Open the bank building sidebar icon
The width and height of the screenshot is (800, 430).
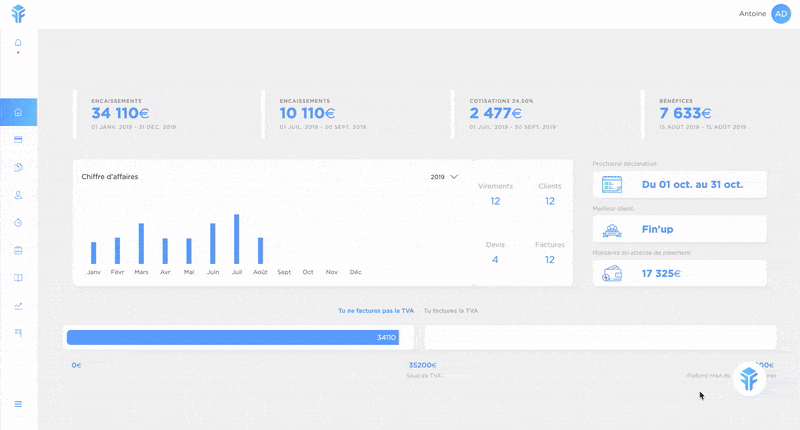18,250
